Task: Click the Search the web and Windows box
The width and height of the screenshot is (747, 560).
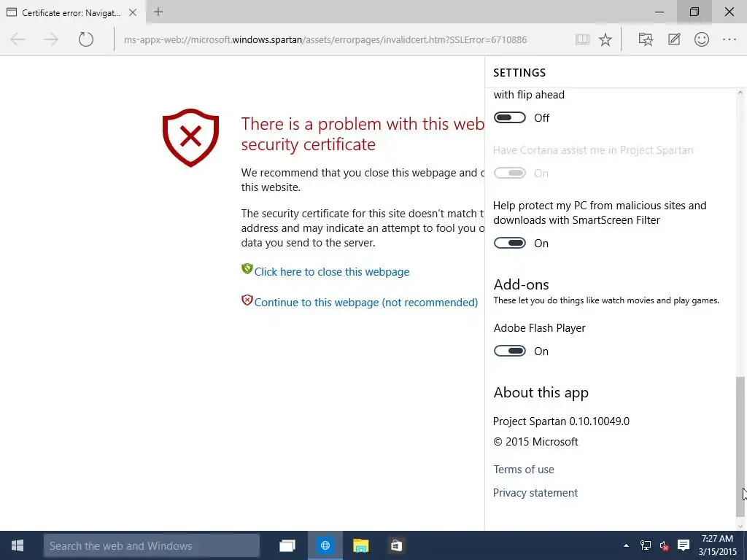Action: coord(152,545)
